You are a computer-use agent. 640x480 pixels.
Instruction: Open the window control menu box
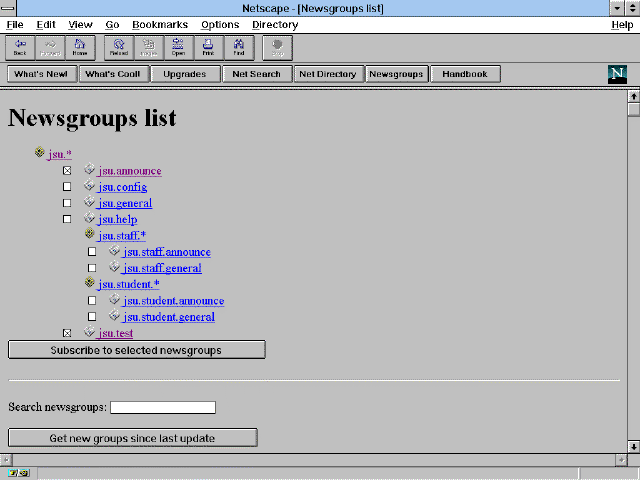click(x=8, y=8)
